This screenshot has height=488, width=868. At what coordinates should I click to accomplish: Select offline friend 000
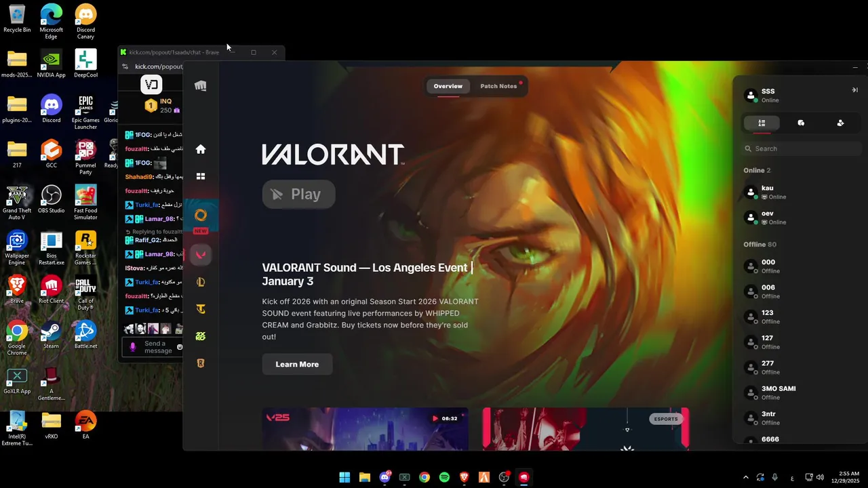[801, 266]
